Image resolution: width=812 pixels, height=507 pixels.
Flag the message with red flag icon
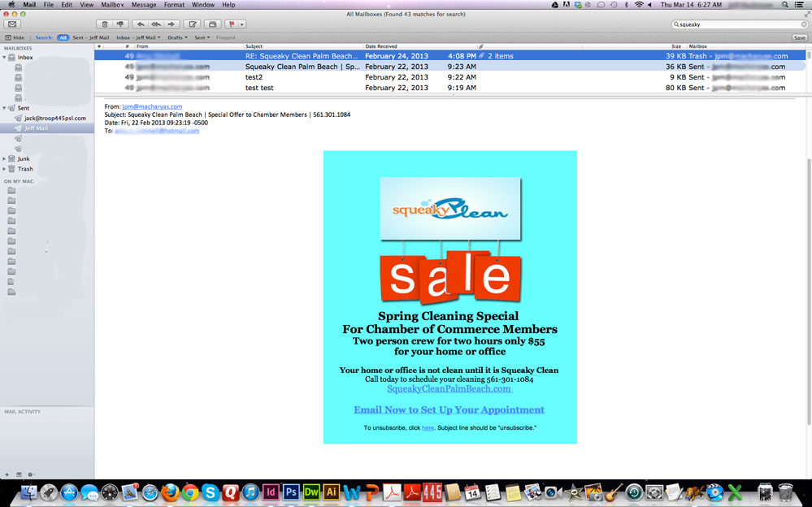232,24
